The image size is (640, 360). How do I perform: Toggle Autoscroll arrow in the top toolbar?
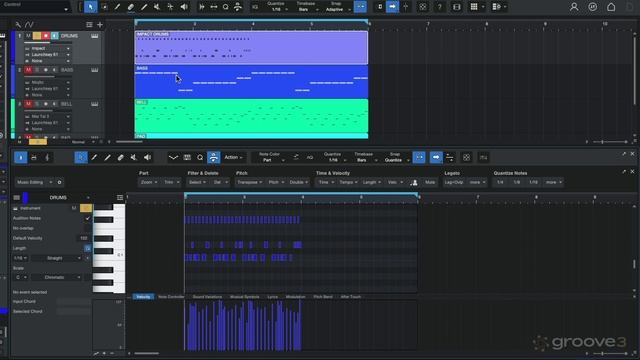click(x=392, y=7)
